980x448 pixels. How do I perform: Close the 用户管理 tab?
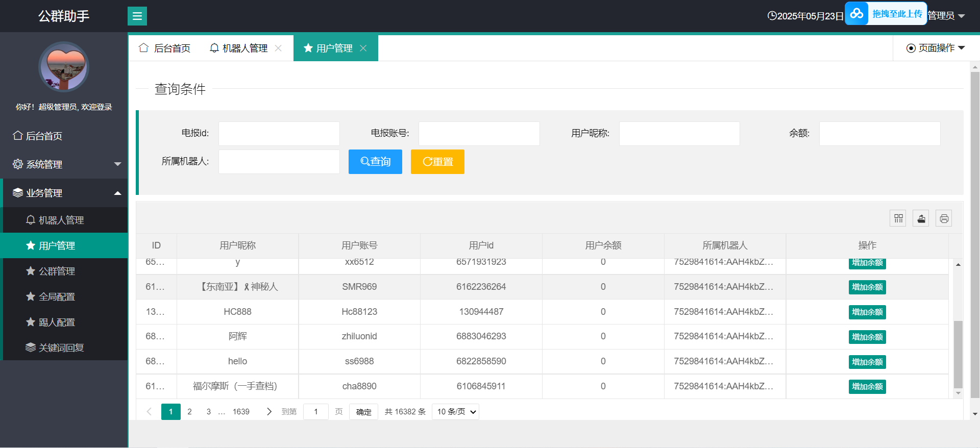pos(363,48)
